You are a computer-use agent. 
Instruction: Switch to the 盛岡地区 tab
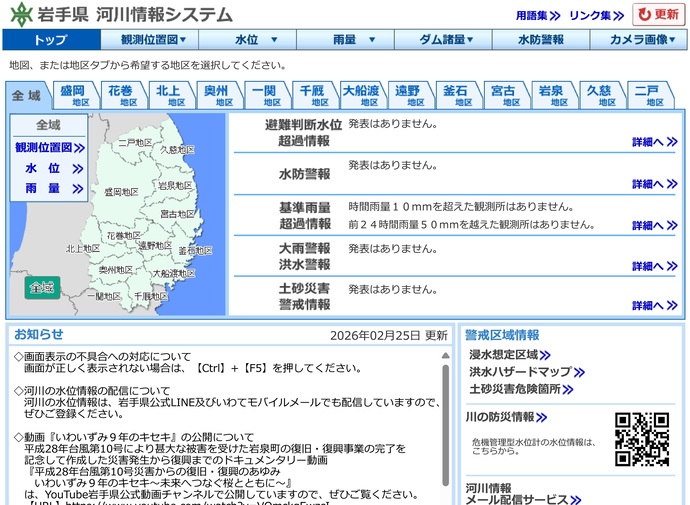(74, 95)
